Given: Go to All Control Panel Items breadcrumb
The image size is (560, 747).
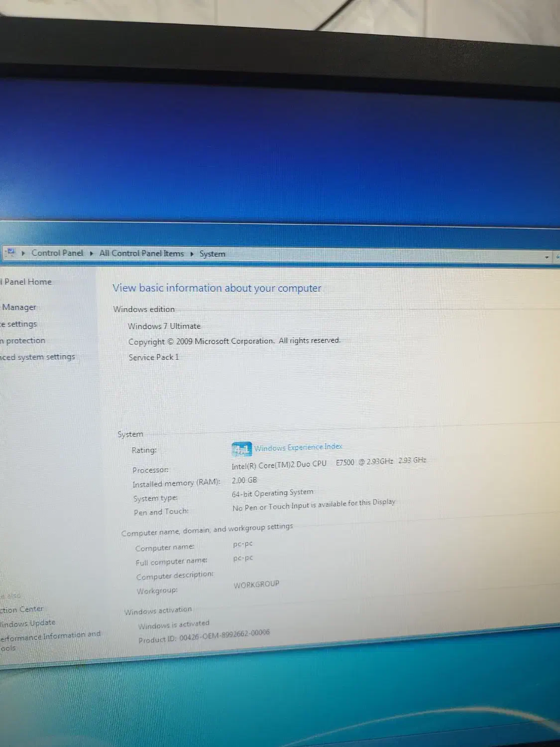Looking at the screenshot, I should (x=141, y=253).
